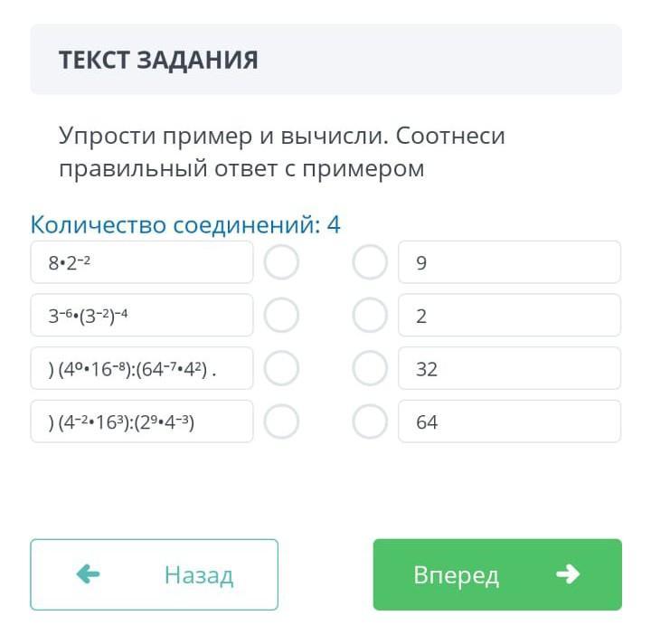The height and width of the screenshot is (644, 651).
Task: Click the right arrow icon in Вперед
Action: [x=568, y=574]
